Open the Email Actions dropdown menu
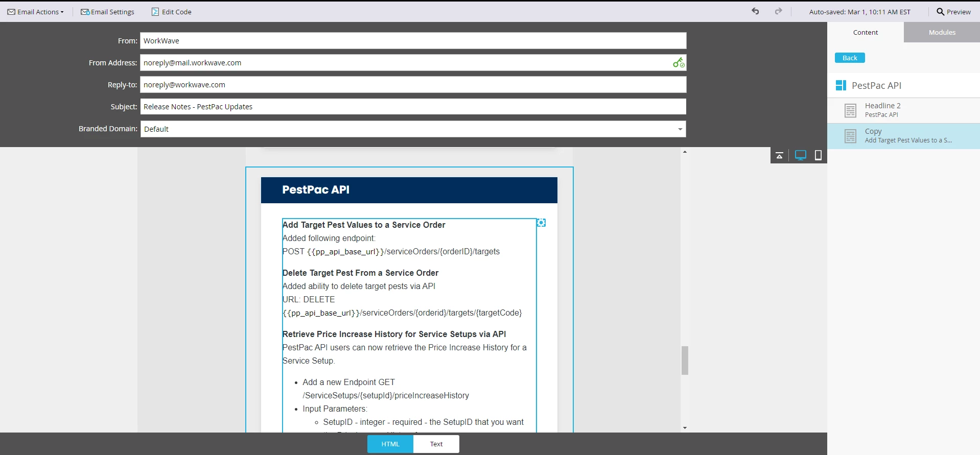This screenshot has height=455, width=980. [x=35, y=12]
